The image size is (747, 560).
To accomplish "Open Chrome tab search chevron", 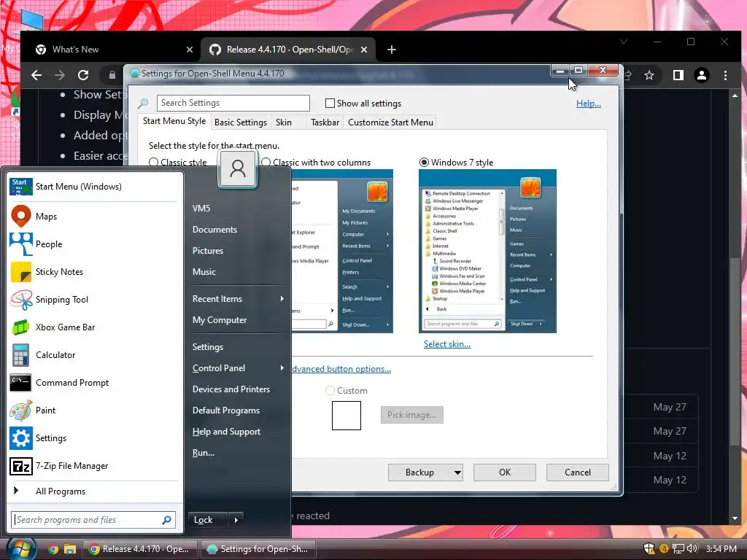I will (x=623, y=42).
